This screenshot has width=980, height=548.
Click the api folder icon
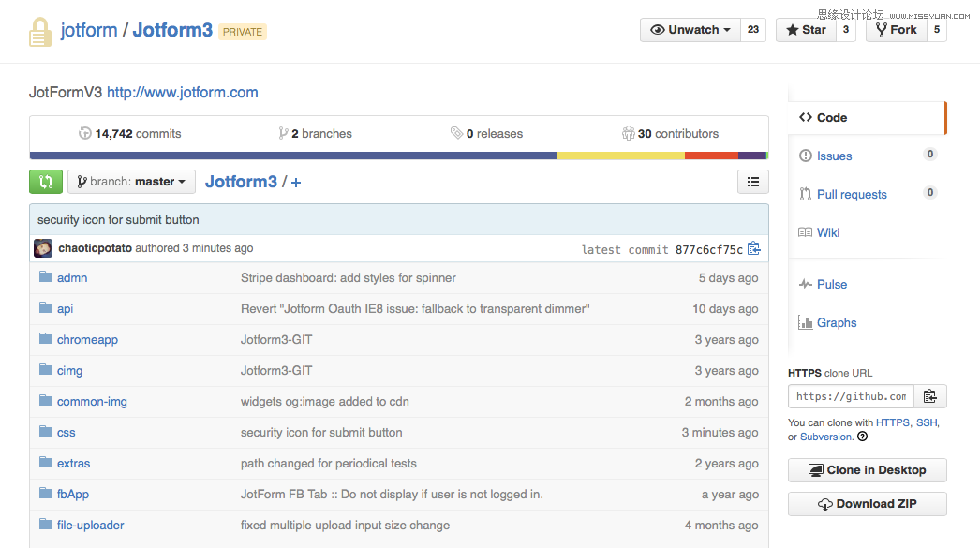pos(46,307)
